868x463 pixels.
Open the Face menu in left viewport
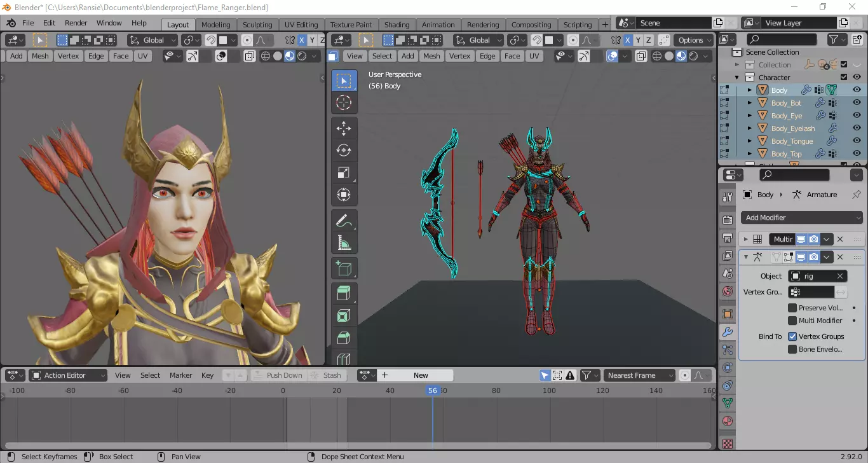pyautogui.click(x=121, y=56)
